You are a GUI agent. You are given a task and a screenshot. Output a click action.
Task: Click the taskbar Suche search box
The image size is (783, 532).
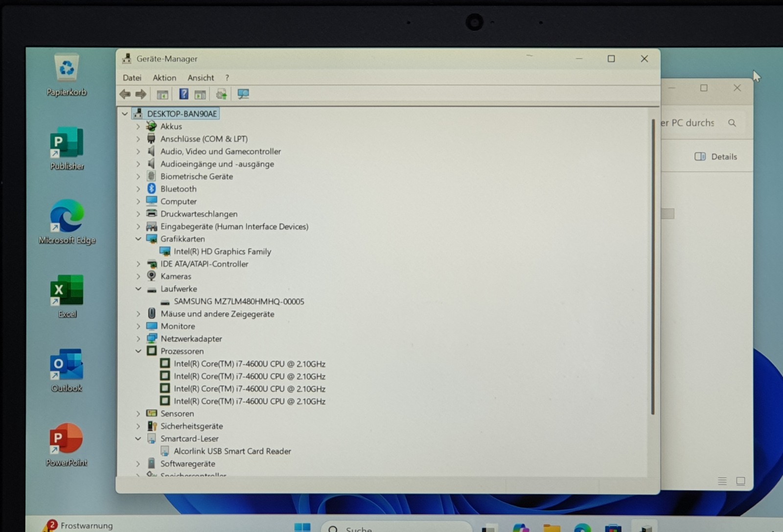(396, 528)
